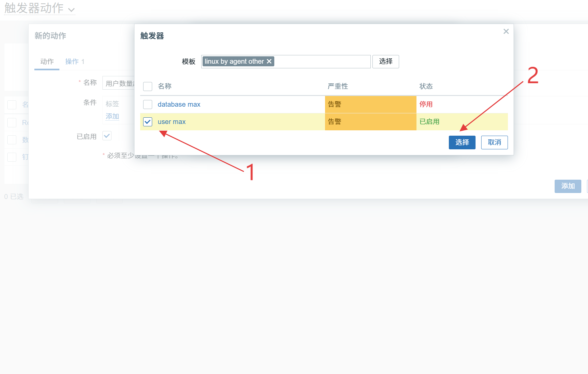
Task: Click the 停用 status of database max
Action: [x=426, y=104]
